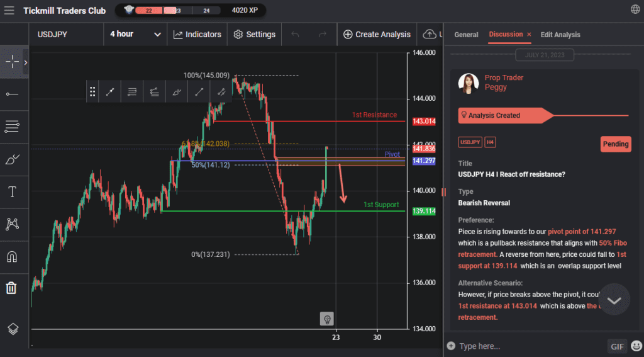Screen dimensions: 644x357
Task: Click the cloud upload icon
Action: (x=429, y=34)
